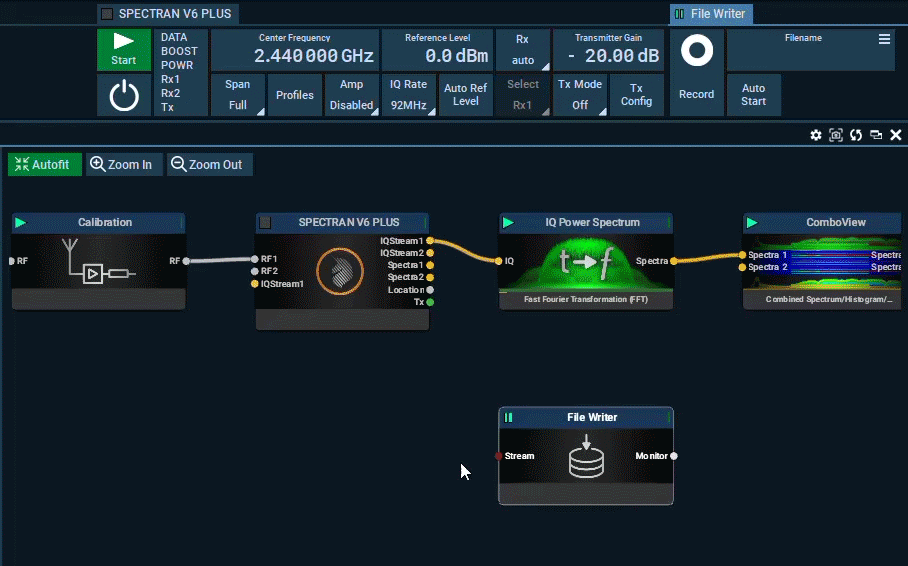
Task: Click the Autofit button
Action: (45, 165)
